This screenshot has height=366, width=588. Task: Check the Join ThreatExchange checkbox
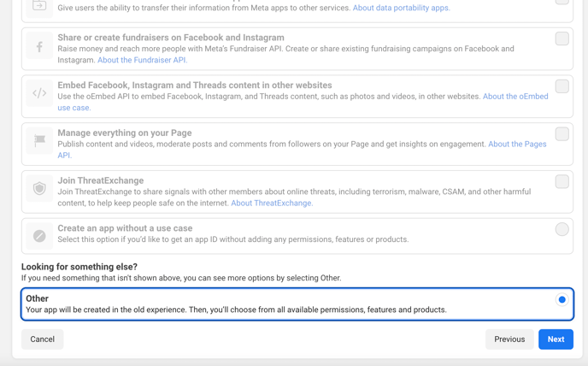click(562, 181)
